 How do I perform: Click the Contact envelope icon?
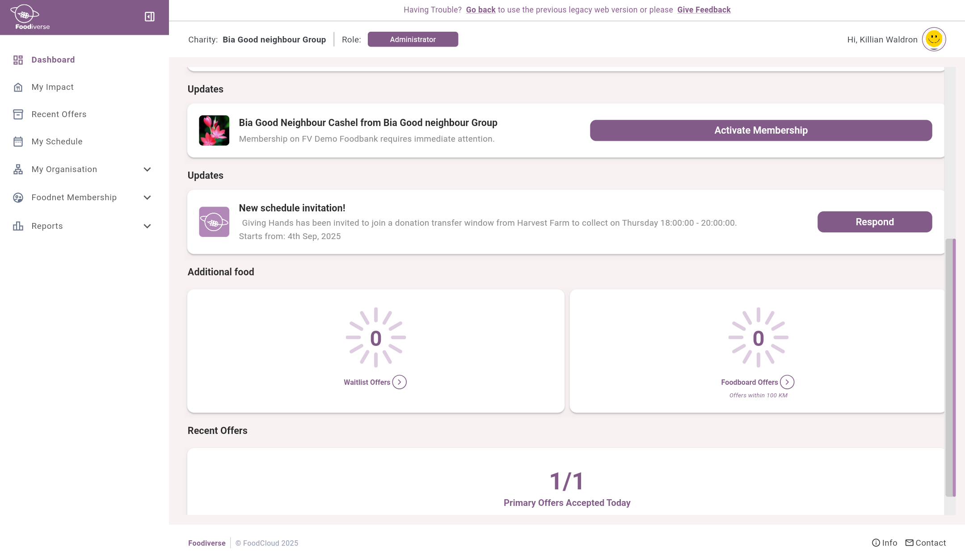coord(909,543)
